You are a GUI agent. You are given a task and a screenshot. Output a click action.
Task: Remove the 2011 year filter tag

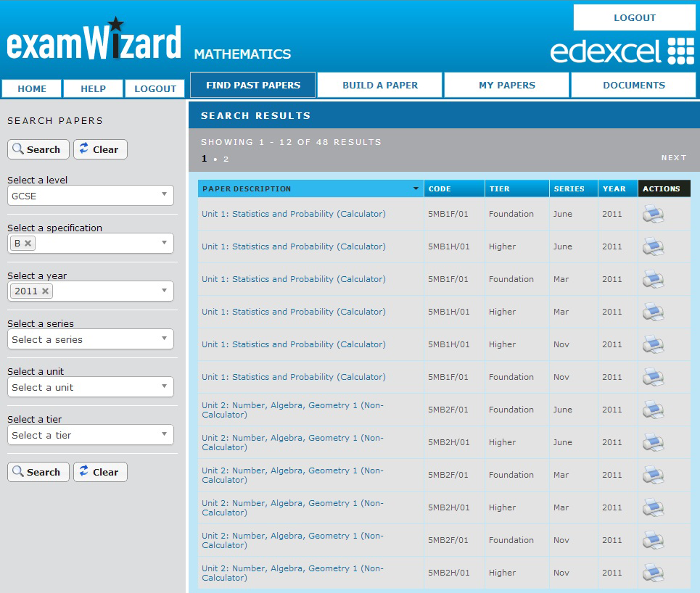(45, 291)
